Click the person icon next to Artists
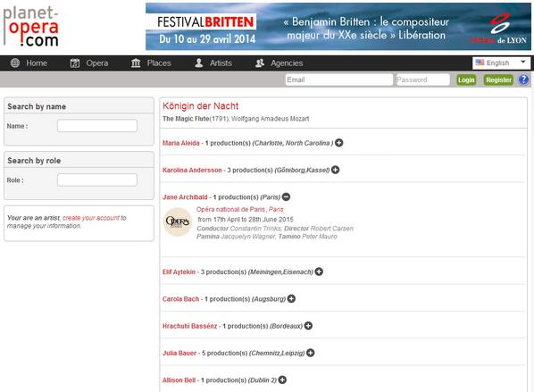534x392 pixels. [x=199, y=63]
